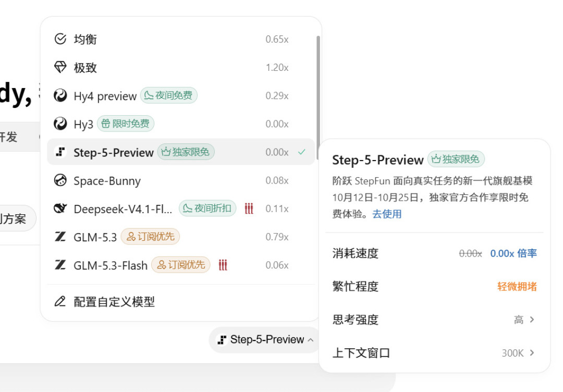Click the GLM-5.3-Flash Z logo

(60, 265)
